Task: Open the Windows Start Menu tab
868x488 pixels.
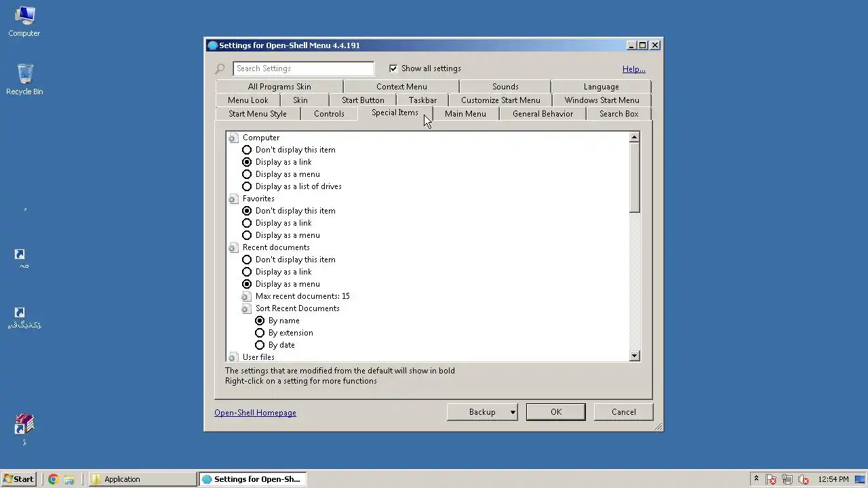Action: (601, 100)
